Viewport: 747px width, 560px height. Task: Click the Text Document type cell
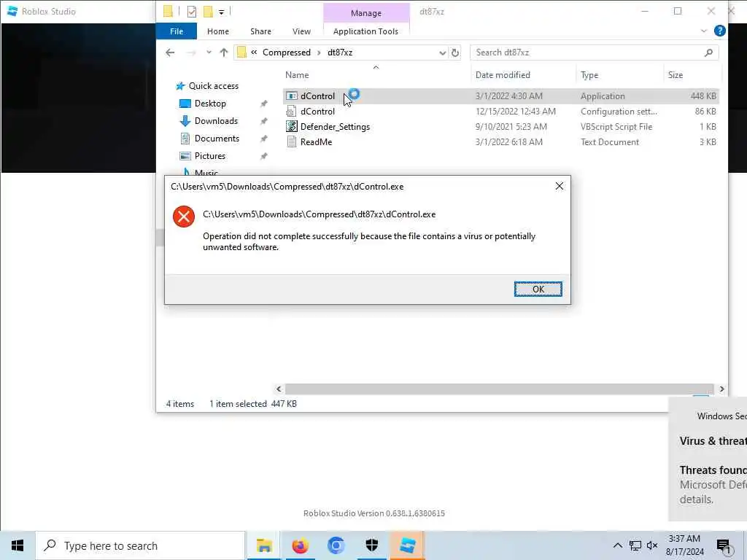pyautogui.click(x=609, y=142)
